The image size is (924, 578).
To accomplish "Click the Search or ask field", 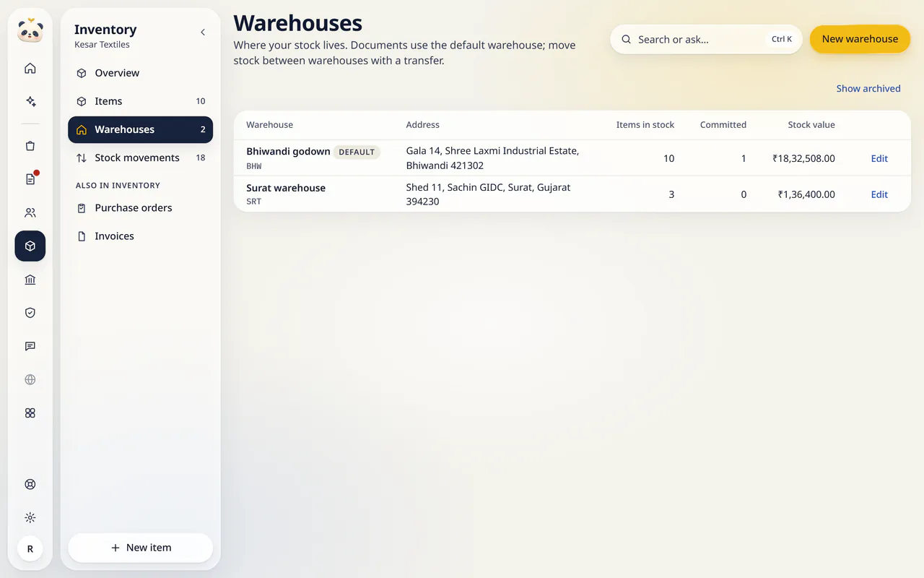I will pos(706,40).
